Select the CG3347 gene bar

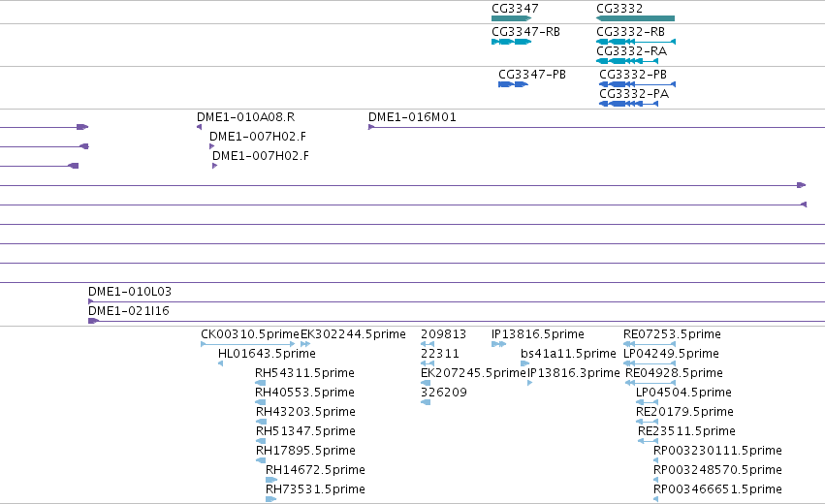[512, 18]
